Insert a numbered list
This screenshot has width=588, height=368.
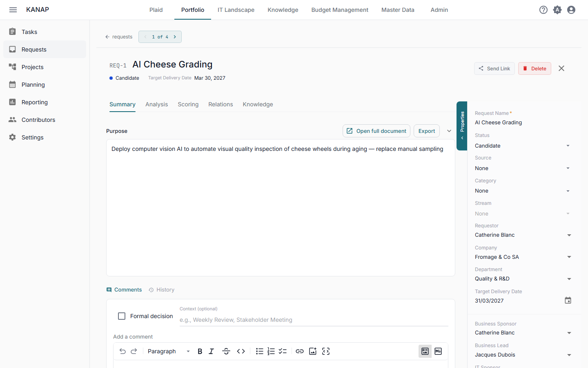coord(271,351)
